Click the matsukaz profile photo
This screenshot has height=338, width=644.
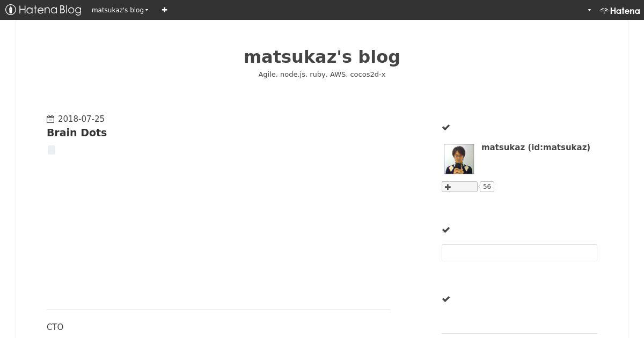tap(459, 159)
